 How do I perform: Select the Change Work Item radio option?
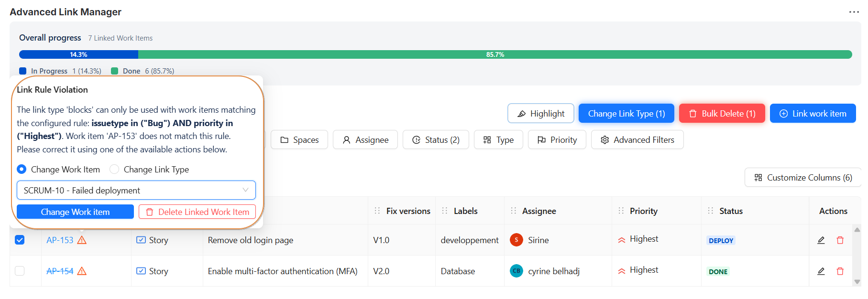[x=22, y=169]
